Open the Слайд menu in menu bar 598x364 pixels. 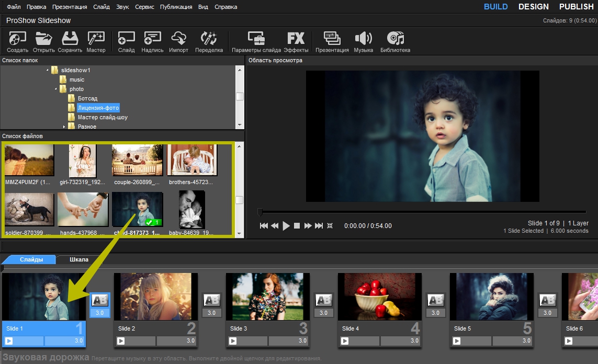click(101, 7)
